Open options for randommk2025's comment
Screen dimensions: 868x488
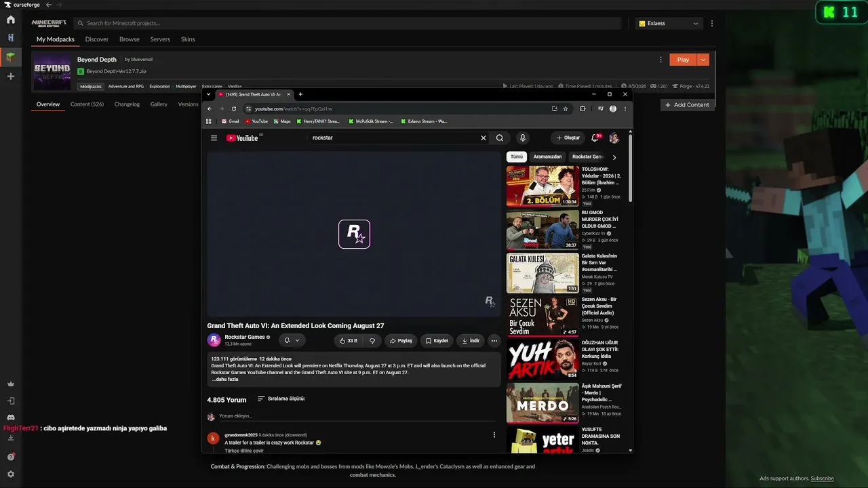tap(494, 435)
